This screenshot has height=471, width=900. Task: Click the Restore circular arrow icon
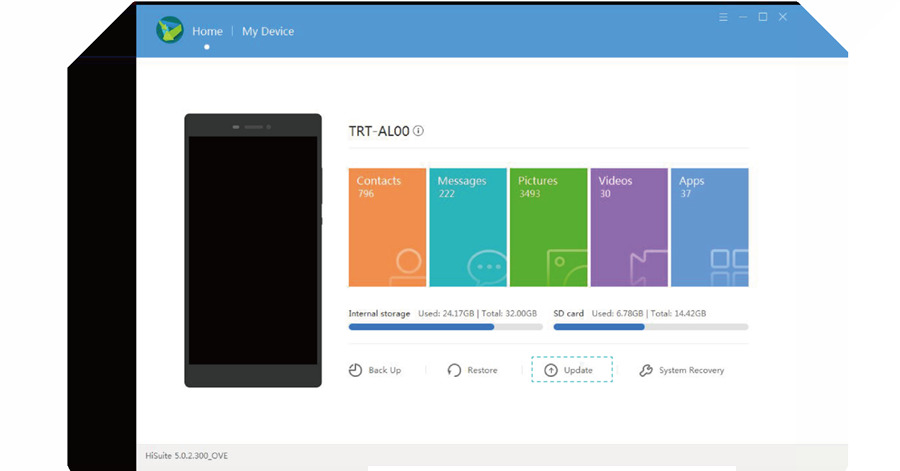click(x=454, y=370)
